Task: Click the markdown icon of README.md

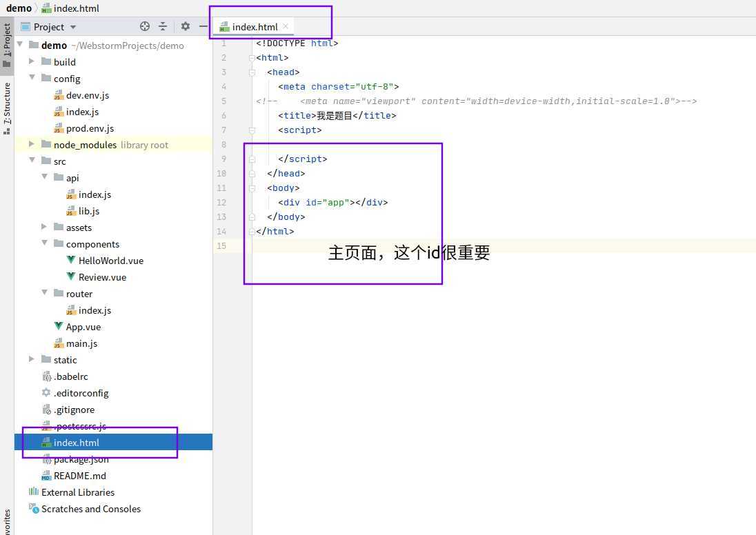Action: point(46,476)
